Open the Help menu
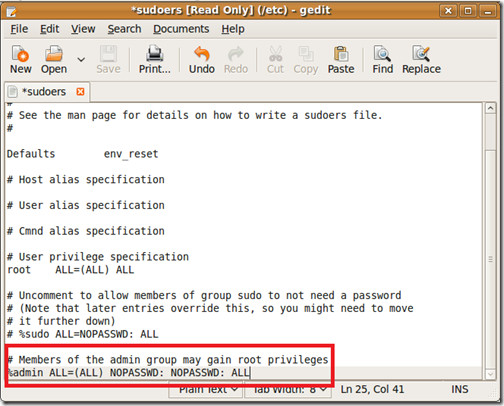The height and width of the screenshot is (406, 504). [233, 29]
